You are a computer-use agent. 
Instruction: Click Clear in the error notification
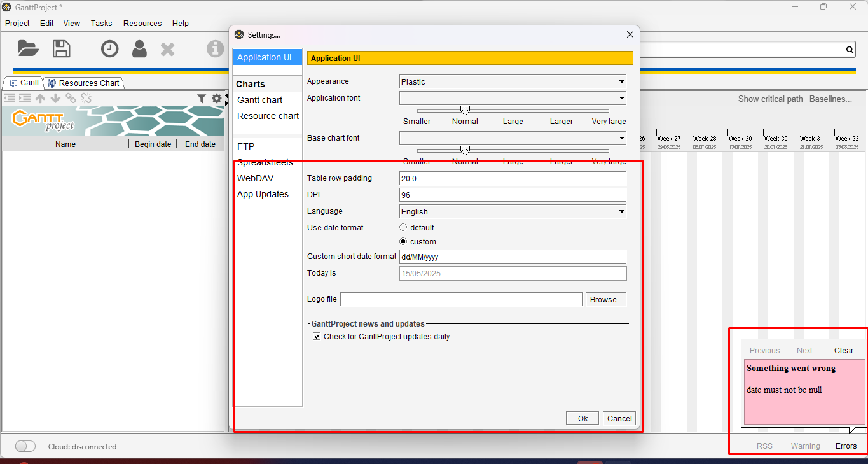[844, 350]
